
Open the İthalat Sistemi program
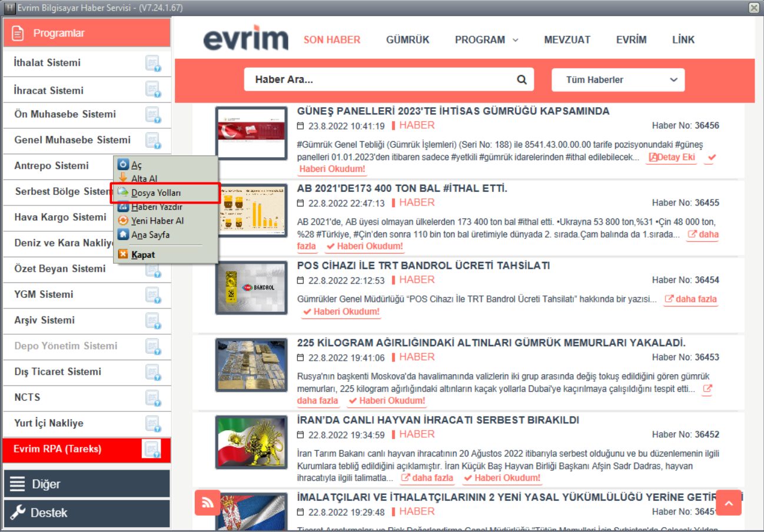click(48, 63)
